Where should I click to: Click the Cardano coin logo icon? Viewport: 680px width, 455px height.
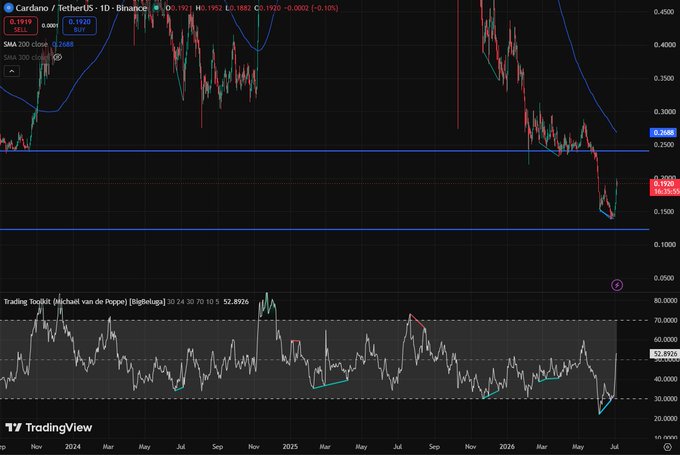tap(8, 8)
